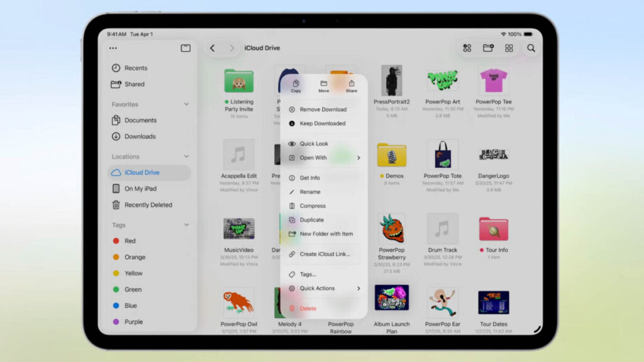Viewport: 644px width, 362px height.
Task: Open the MusicVideo file
Action: pos(238,229)
